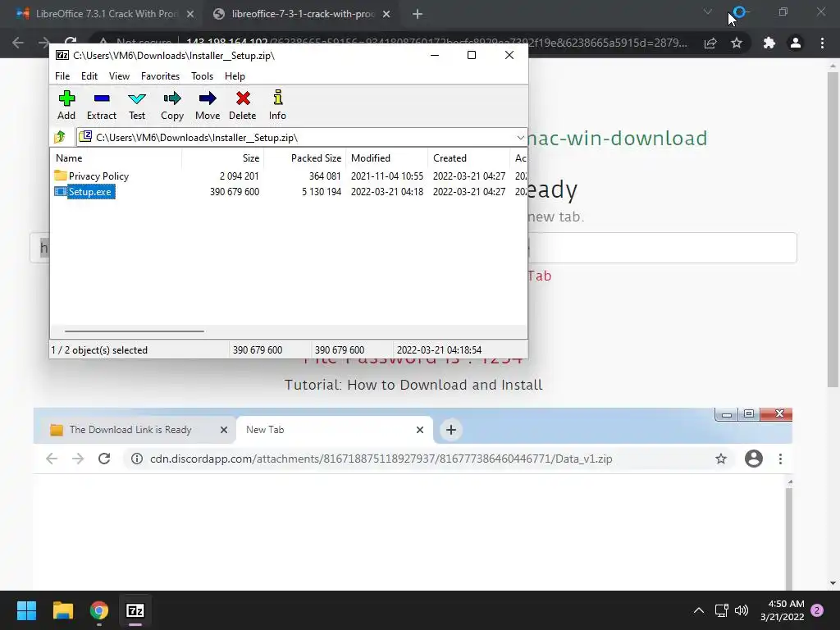The image size is (840, 630).
Task: Click the Tutorial: How to Download and Install text
Action: tap(413, 385)
